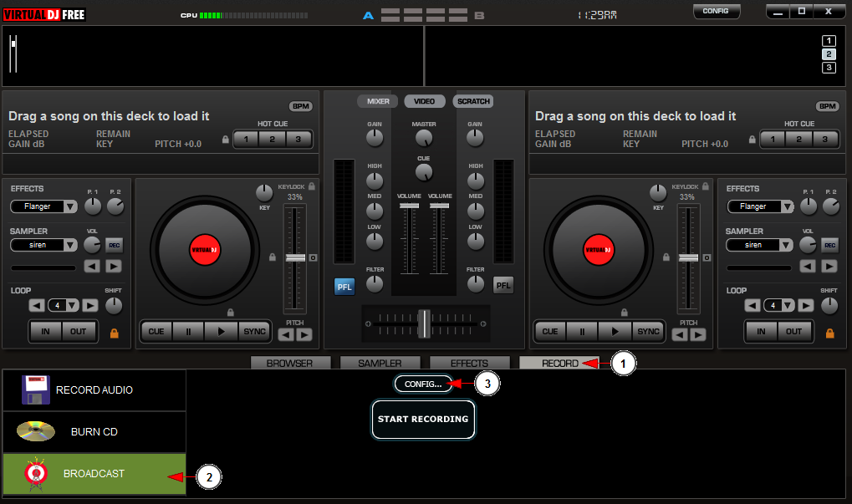This screenshot has height=504, width=852.
Task: Click the floppy disk Record Audio icon
Action: 36,390
